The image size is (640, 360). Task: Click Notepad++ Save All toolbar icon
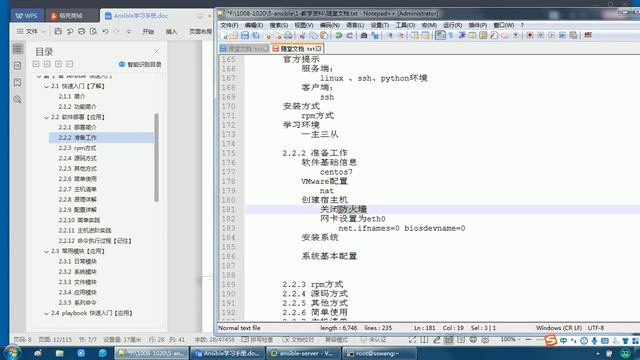click(256, 36)
